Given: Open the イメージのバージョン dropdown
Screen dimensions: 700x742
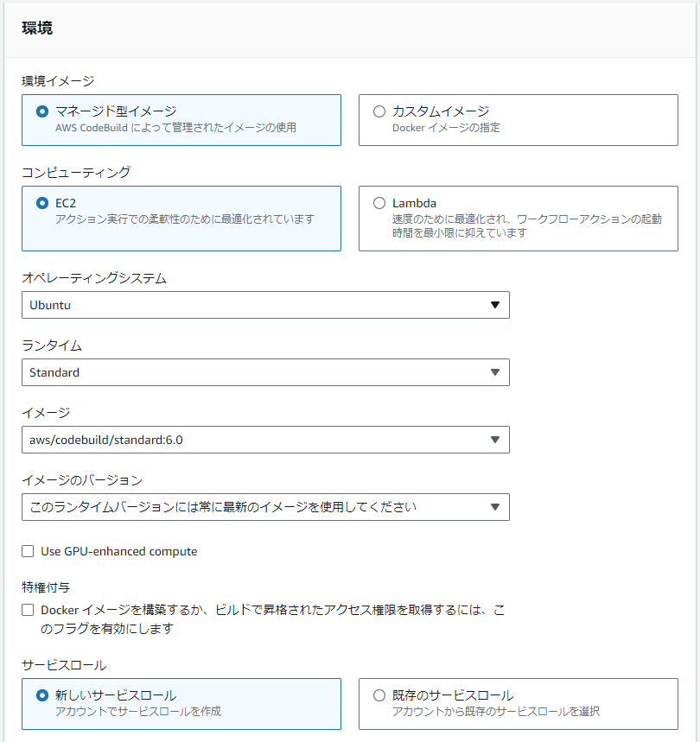Looking at the screenshot, I should pos(265,507).
